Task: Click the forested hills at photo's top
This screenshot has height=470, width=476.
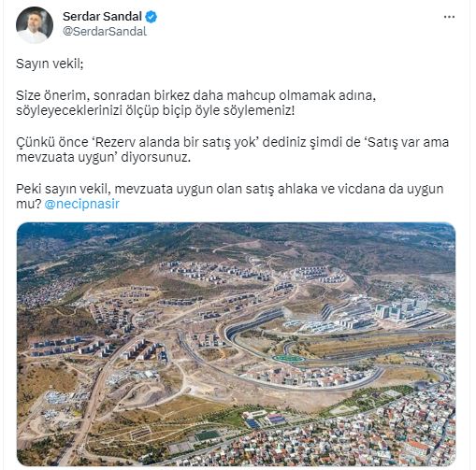Action: 236,240
